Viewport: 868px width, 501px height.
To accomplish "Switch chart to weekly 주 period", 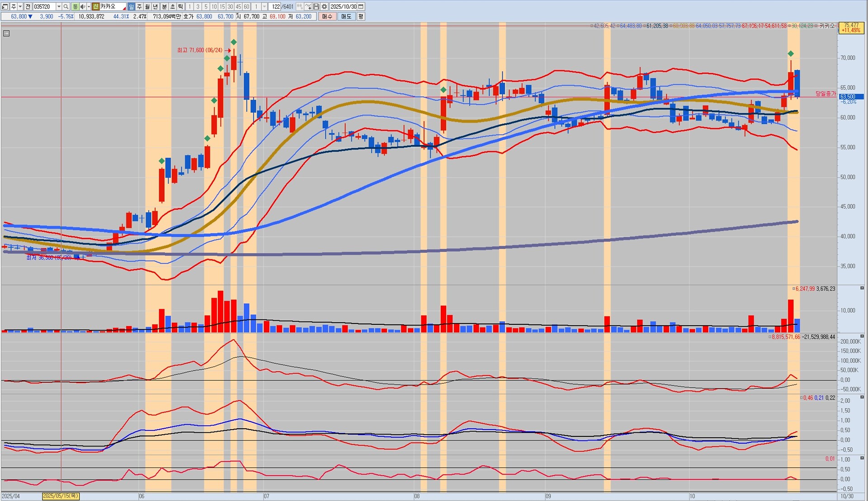I will pos(139,6).
